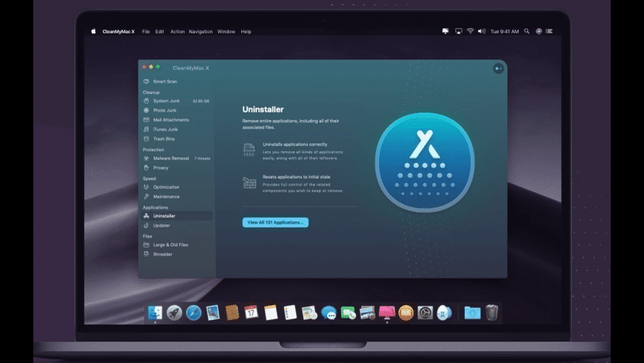The height and width of the screenshot is (363, 644).
Task: Click the 7 threats label
Action: (202, 159)
